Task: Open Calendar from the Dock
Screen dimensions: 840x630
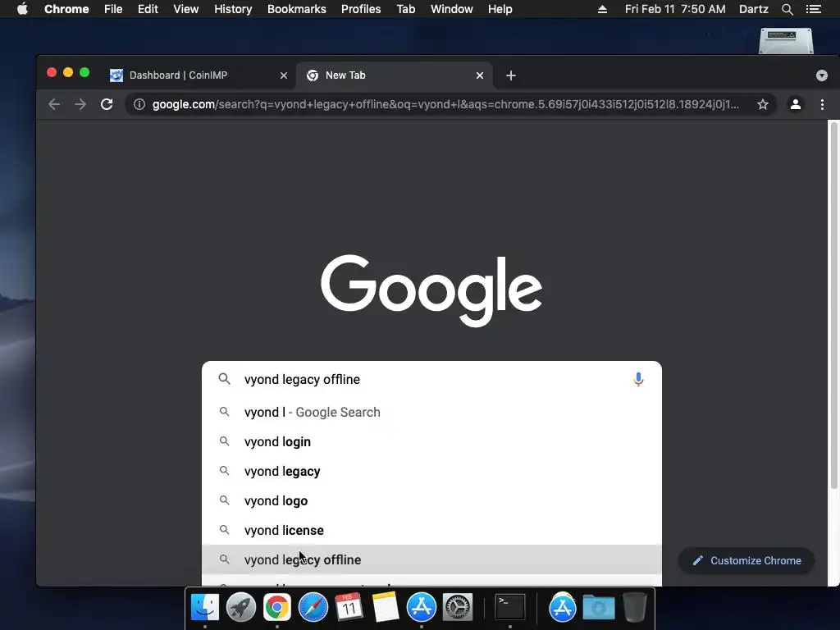Action: (x=349, y=608)
